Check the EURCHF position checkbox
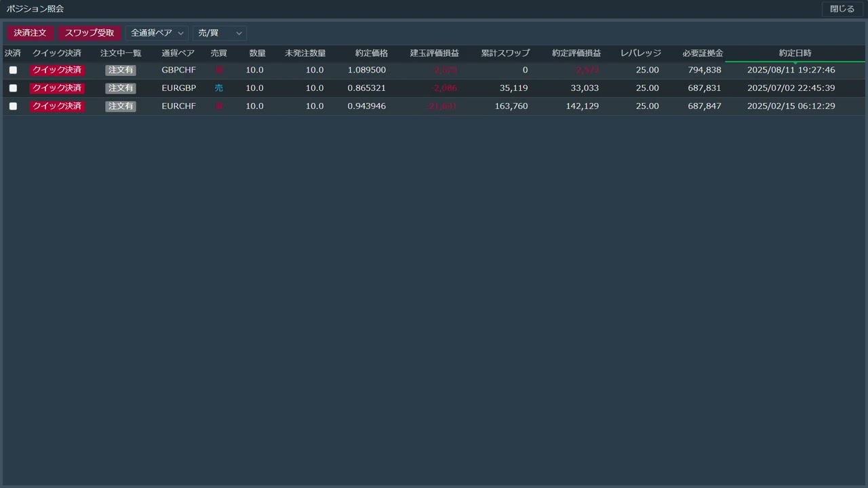The image size is (868, 488). (13, 106)
